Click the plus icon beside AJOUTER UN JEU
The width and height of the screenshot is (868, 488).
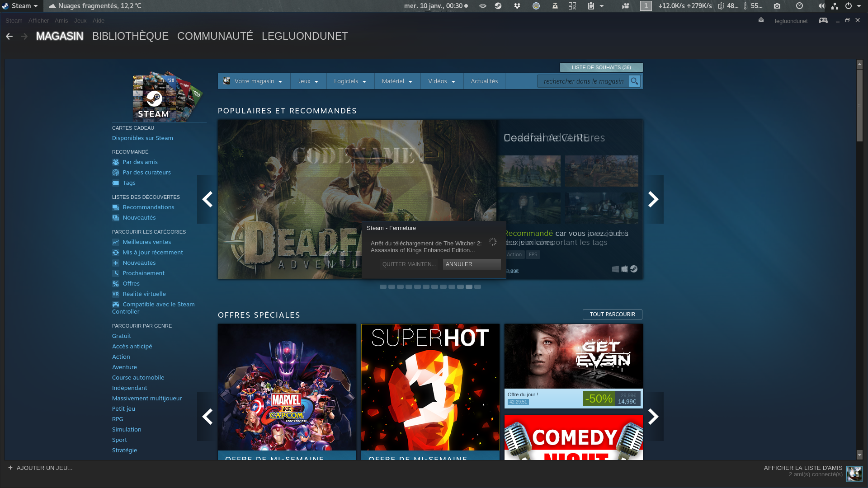[10, 468]
